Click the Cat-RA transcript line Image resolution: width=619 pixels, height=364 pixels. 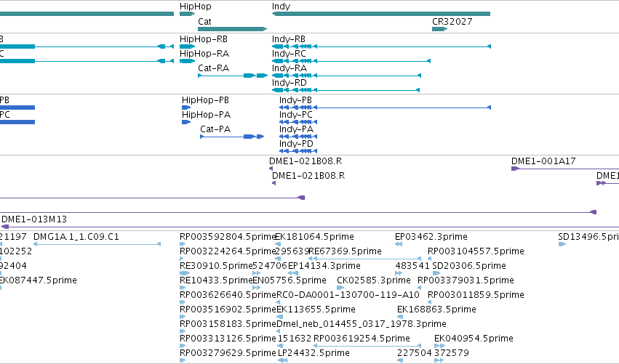[x=233, y=76]
